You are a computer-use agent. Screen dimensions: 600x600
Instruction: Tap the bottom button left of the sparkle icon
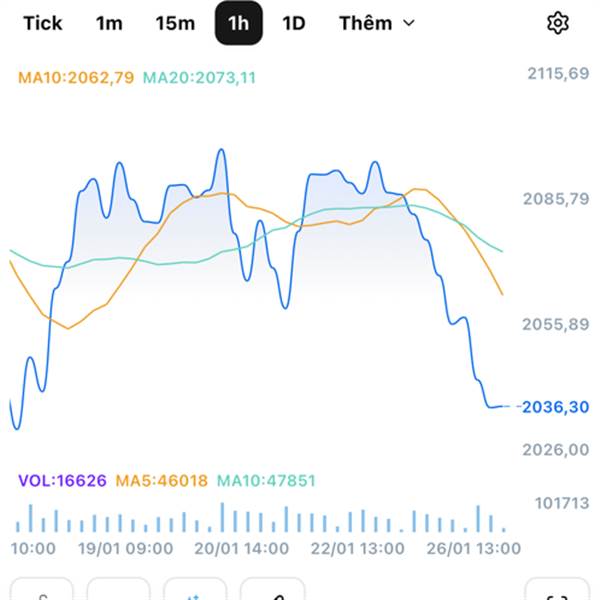(118, 592)
